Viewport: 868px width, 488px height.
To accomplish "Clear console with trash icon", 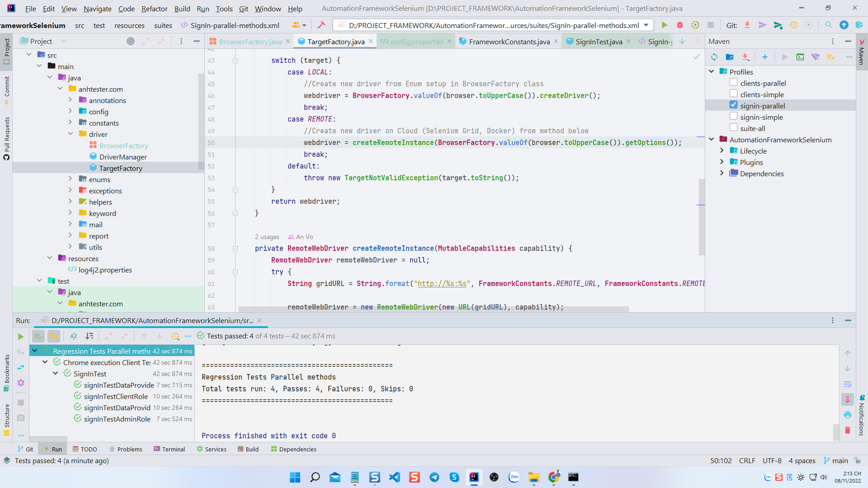I will pos(848,430).
